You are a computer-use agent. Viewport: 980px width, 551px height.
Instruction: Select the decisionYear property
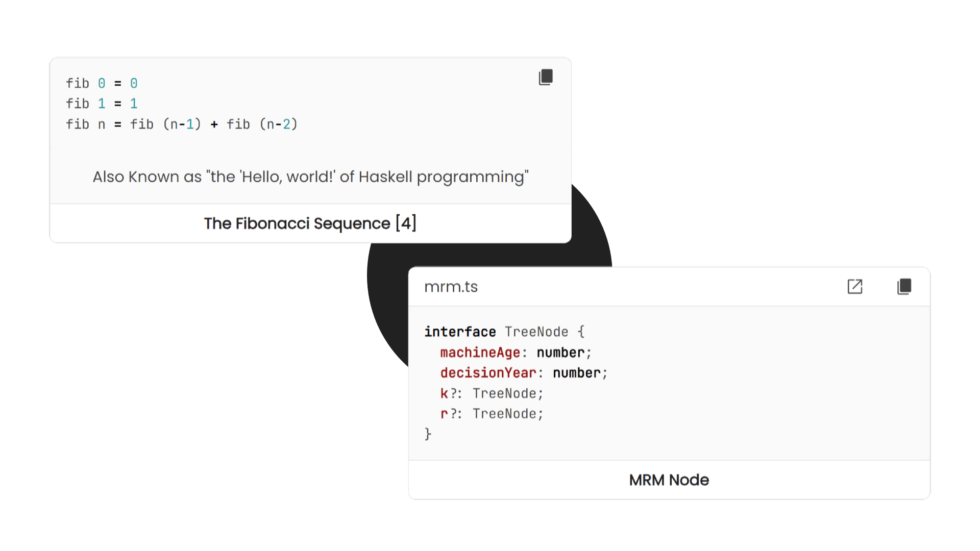[x=488, y=373]
